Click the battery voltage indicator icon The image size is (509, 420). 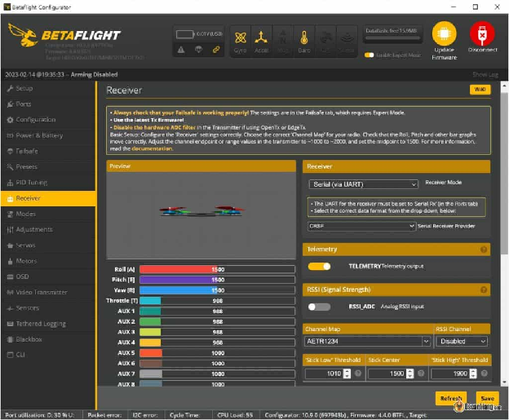click(x=184, y=34)
